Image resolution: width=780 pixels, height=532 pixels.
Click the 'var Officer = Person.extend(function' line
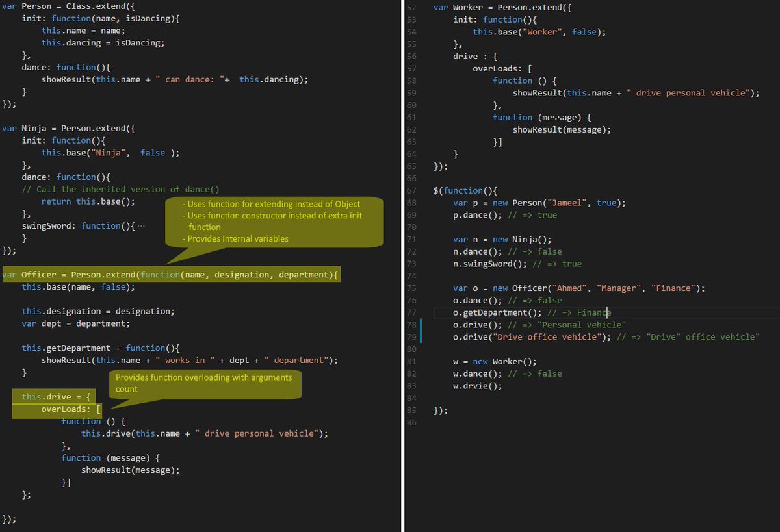pos(171,275)
